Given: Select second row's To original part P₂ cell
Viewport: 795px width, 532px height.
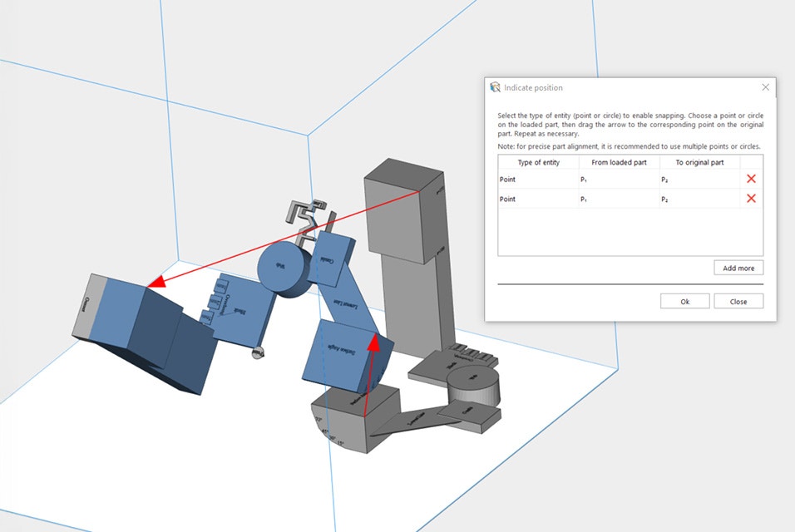Looking at the screenshot, I should coord(699,199).
